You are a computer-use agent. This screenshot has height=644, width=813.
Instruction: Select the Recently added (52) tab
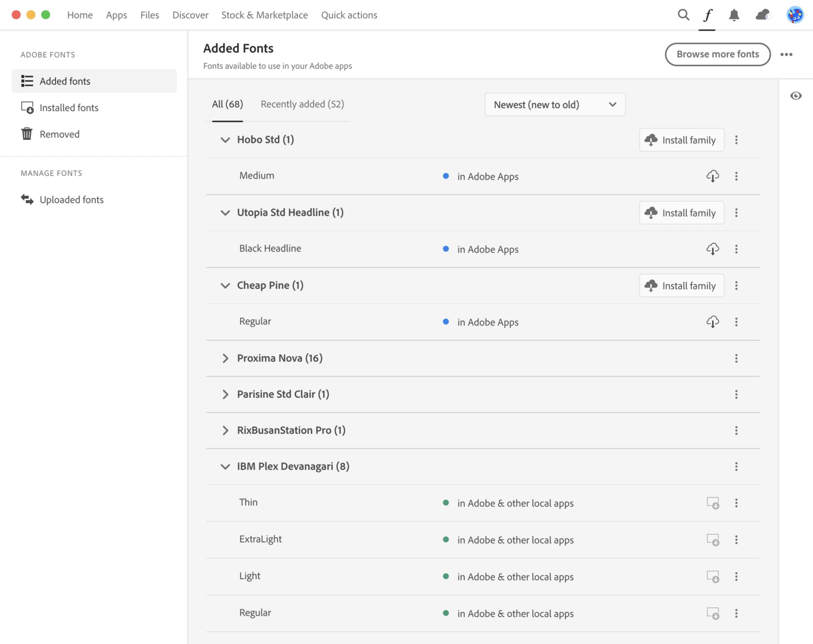(302, 104)
